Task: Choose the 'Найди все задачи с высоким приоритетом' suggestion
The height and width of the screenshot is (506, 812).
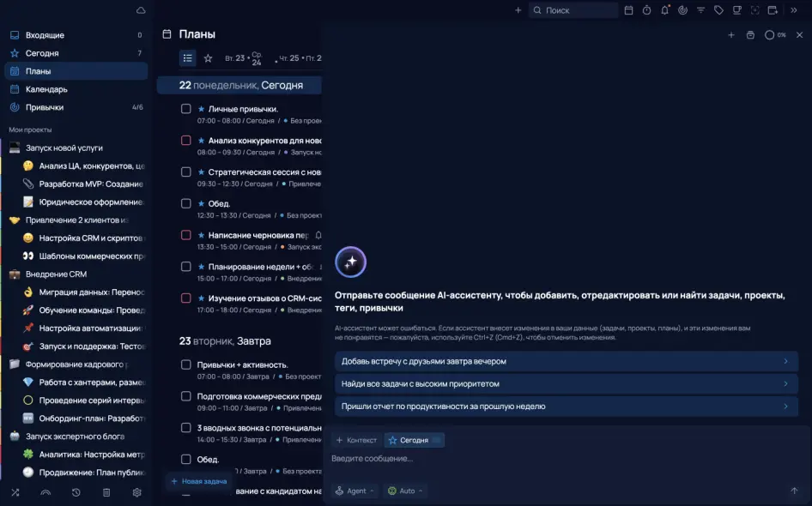Action: (x=566, y=383)
